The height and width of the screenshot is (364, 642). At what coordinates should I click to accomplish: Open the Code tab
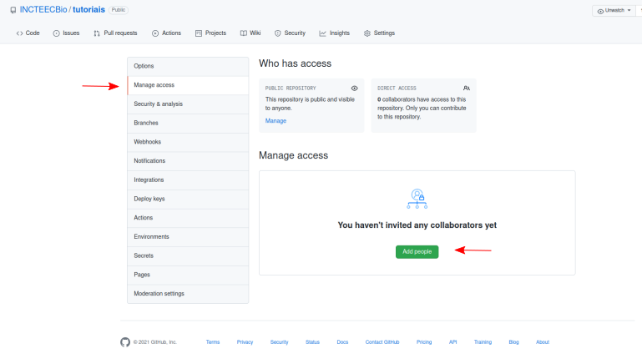coord(28,33)
